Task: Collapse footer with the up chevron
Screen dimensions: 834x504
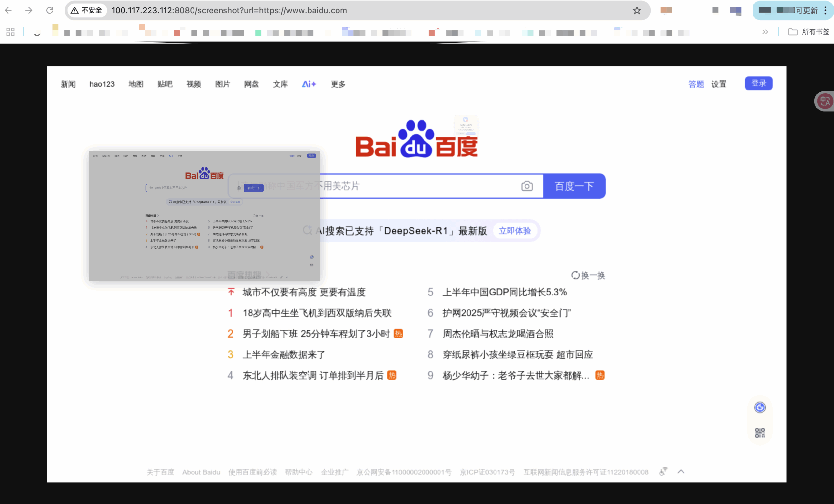Action: tap(681, 471)
